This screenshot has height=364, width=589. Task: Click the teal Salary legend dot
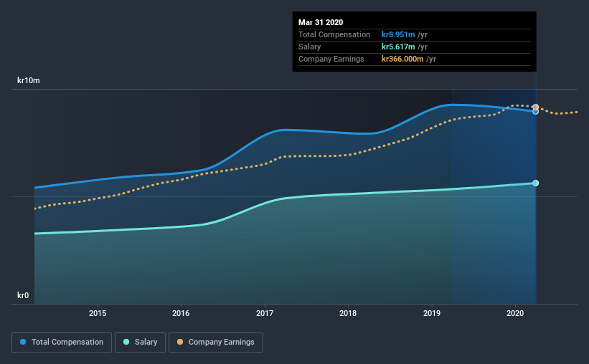tap(126, 342)
